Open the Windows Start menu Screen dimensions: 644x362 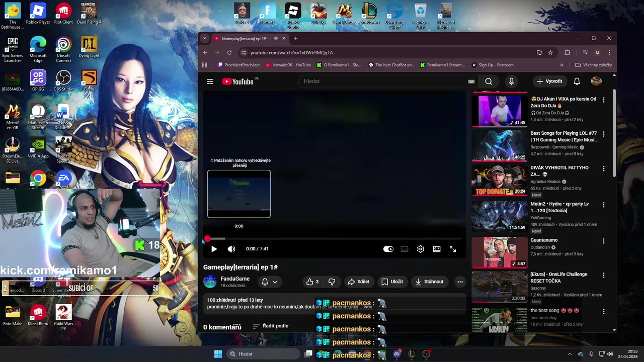pyautogui.click(x=218, y=354)
